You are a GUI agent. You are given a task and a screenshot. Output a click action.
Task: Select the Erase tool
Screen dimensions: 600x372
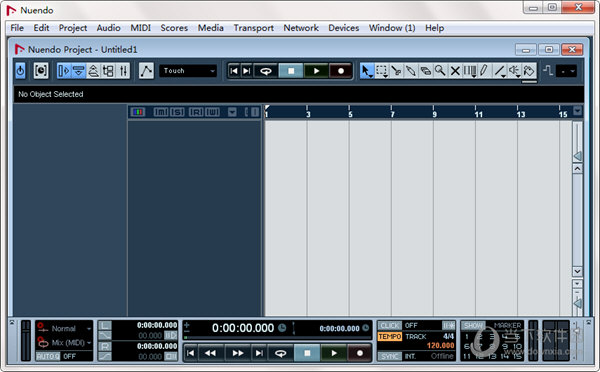[425, 71]
